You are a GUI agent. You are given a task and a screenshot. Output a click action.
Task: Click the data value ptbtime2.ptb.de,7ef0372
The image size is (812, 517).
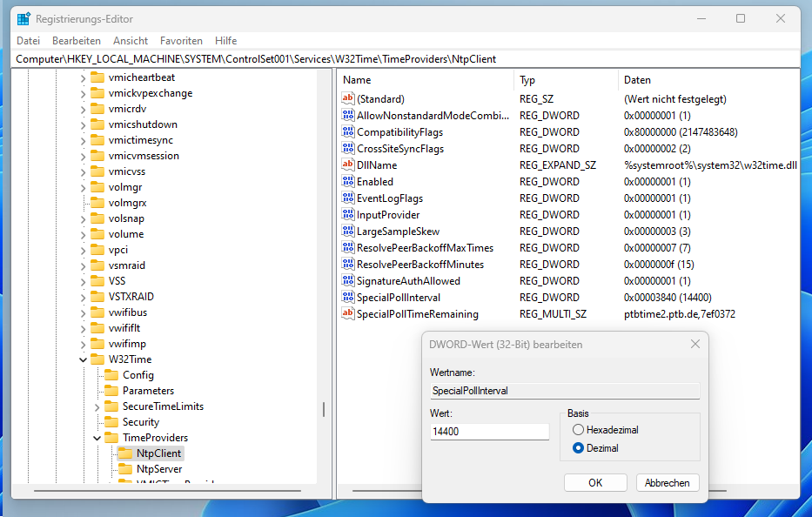pos(680,314)
